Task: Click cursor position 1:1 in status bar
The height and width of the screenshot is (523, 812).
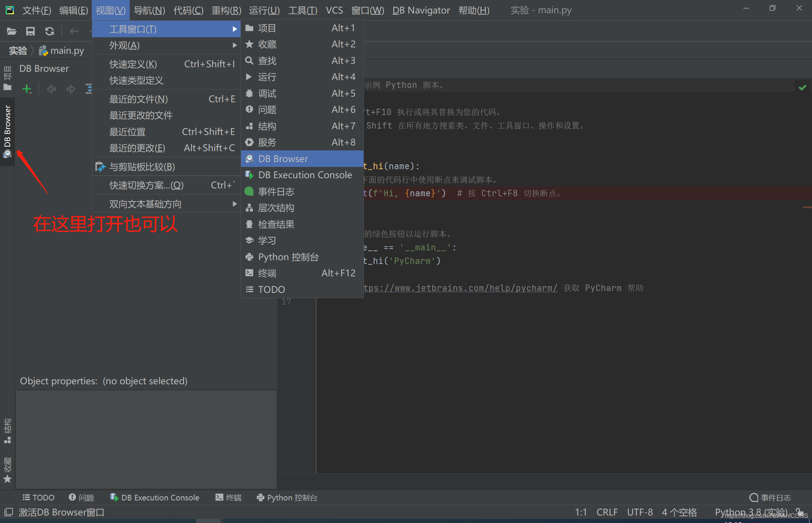Action: 580,512
